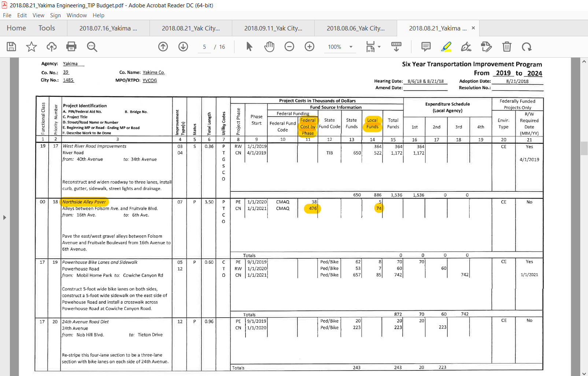588x376 pixels.
Task: Expand the page fit options arrow
Action: (x=379, y=47)
